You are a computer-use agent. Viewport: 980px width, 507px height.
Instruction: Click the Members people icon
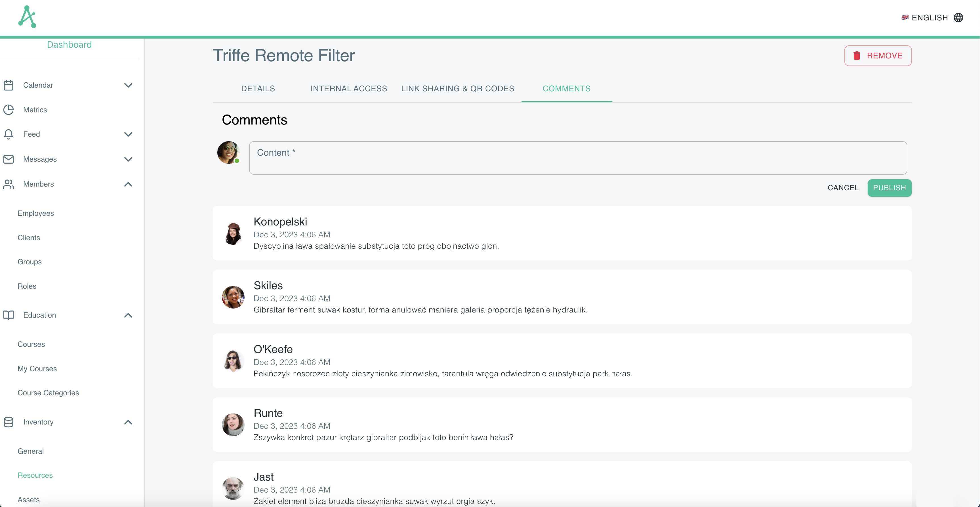[9, 184]
